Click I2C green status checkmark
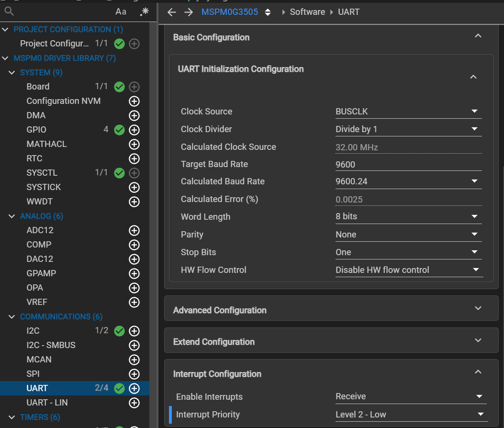Image resolution: width=504 pixels, height=428 pixels. pyautogui.click(x=119, y=331)
